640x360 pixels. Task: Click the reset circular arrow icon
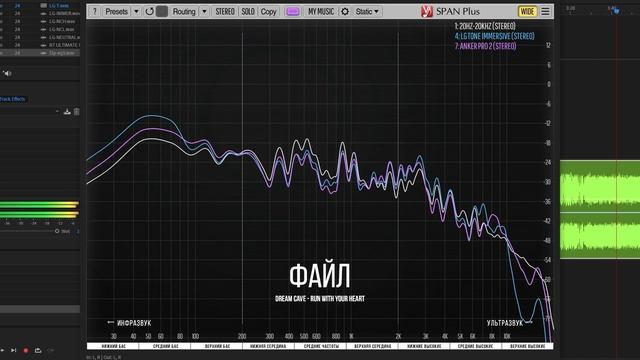tap(149, 11)
